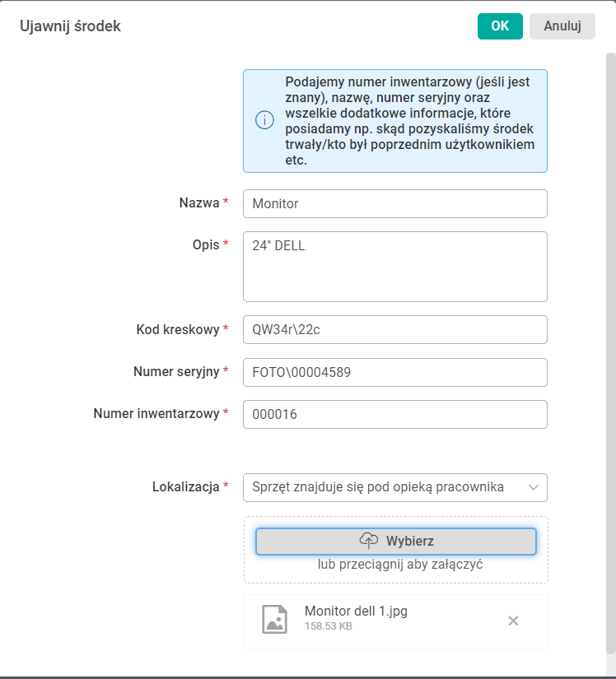This screenshot has height=679, width=616.
Task: Confirm the form with the OK button
Action: (x=500, y=26)
